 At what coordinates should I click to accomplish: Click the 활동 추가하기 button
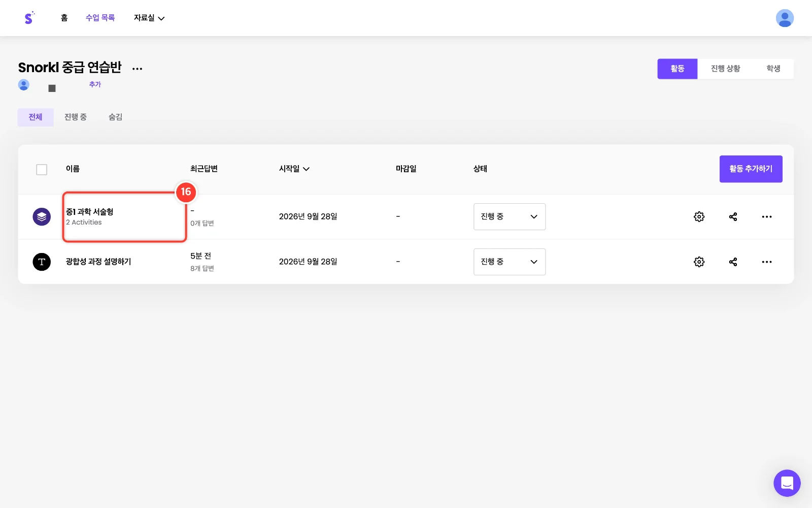click(x=751, y=169)
